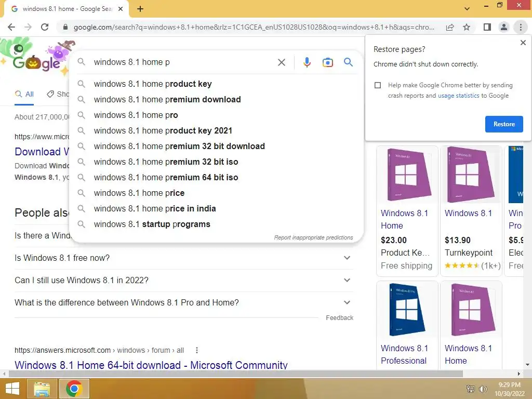Pick suggestion 'home premium 32 bit iso'
The image size is (532, 399).
(217, 162)
